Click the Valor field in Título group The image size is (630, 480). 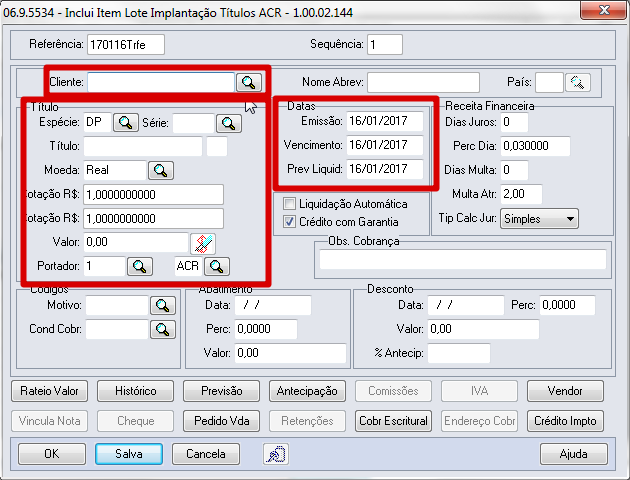point(136,242)
